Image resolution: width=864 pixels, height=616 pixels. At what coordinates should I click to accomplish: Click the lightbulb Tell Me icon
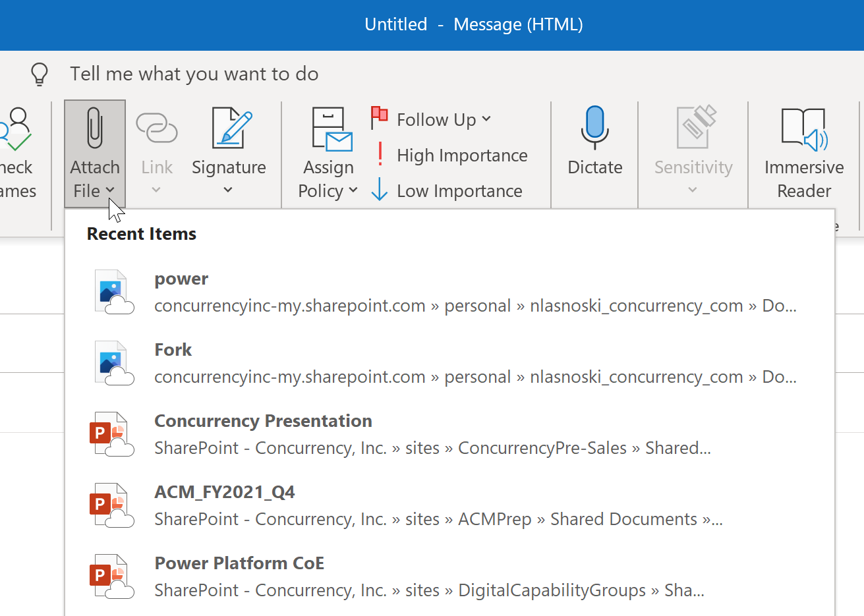(40, 74)
